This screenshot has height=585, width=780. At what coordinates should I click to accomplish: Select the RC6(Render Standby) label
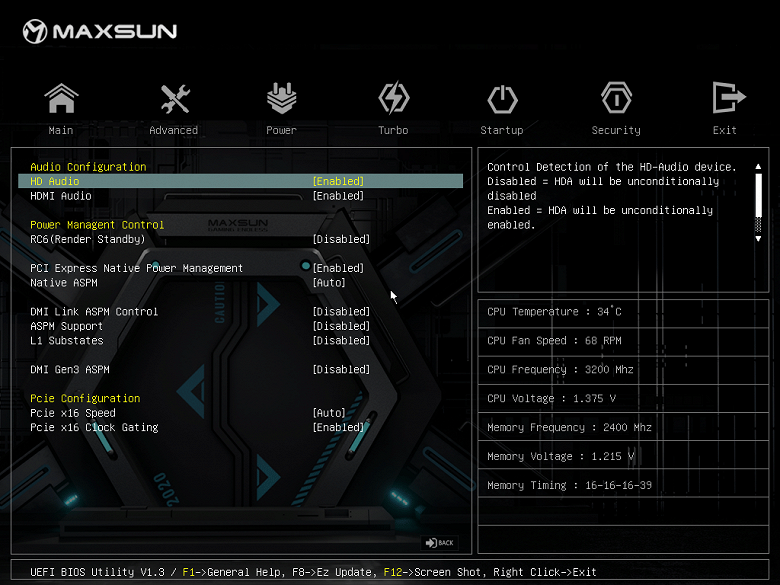point(88,239)
